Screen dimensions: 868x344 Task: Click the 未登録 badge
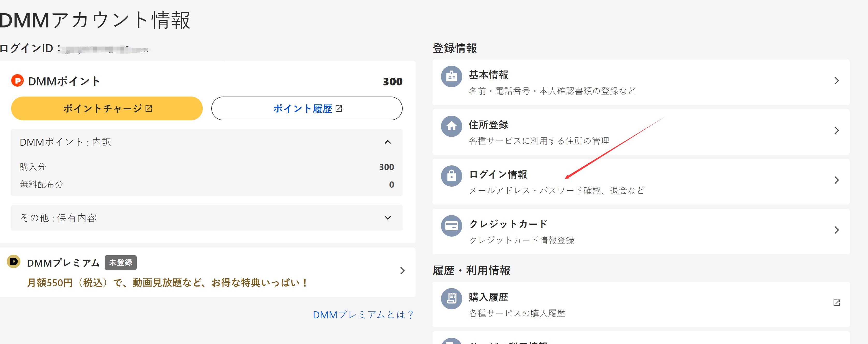point(121,262)
